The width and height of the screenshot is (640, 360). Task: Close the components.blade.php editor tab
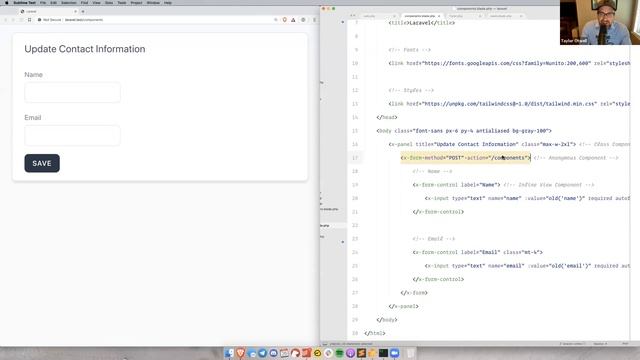tap(439, 16)
